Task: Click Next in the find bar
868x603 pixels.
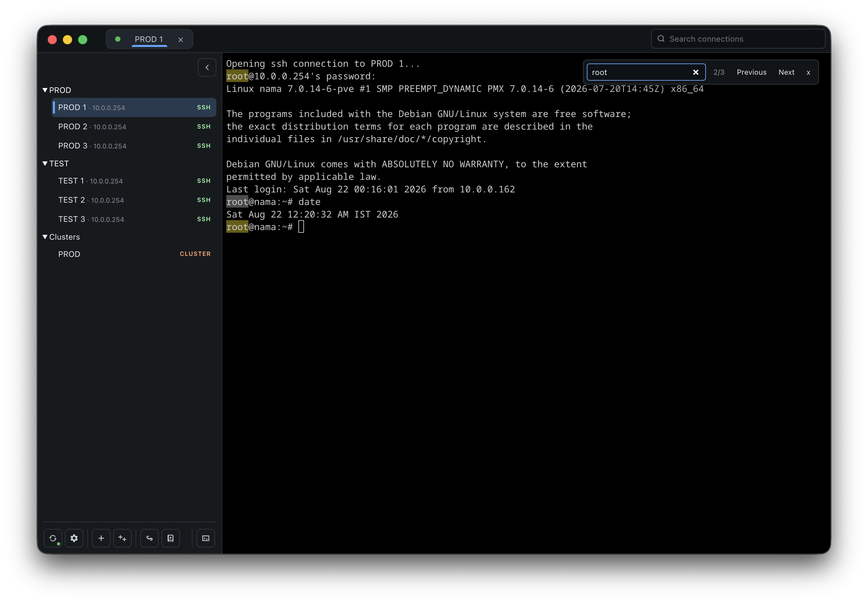Action: 786,72
